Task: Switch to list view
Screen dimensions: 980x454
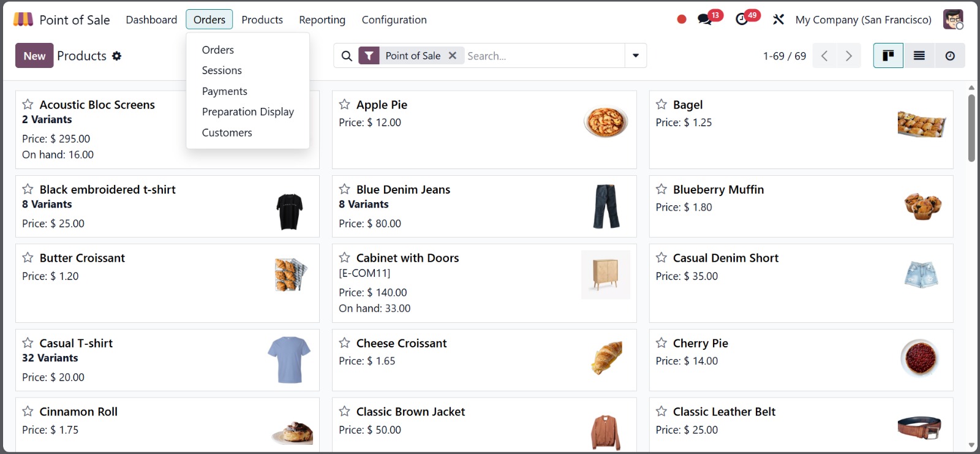Action: pyautogui.click(x=919, y=56)
